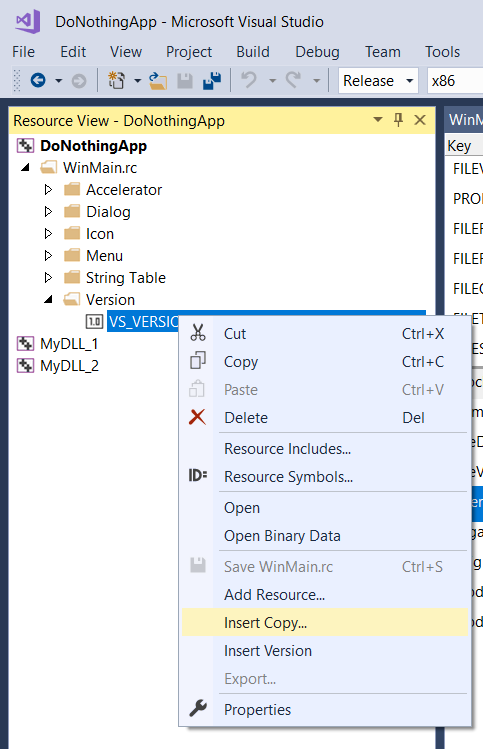Click the Menu folder icon

click(72, 255)
